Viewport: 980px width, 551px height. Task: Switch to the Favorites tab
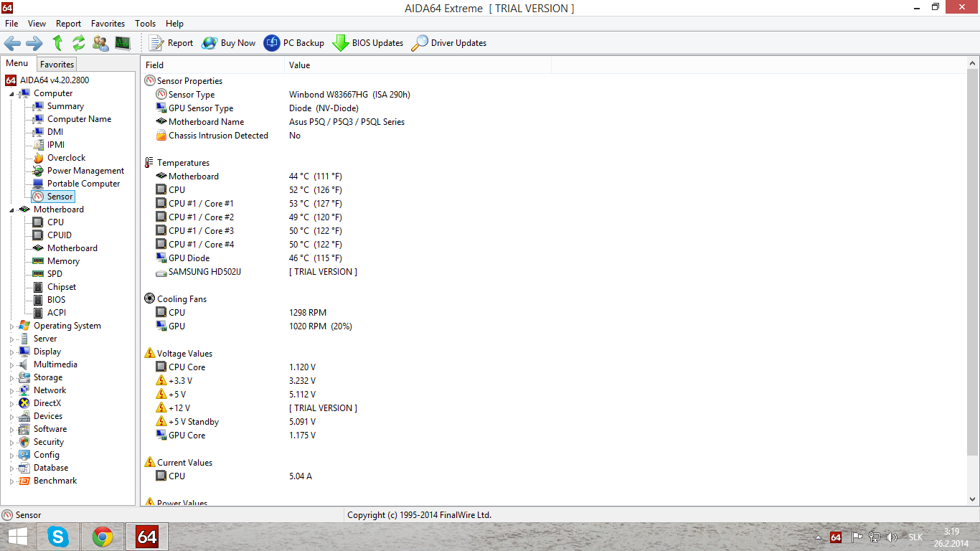click(x=57, y=65)
